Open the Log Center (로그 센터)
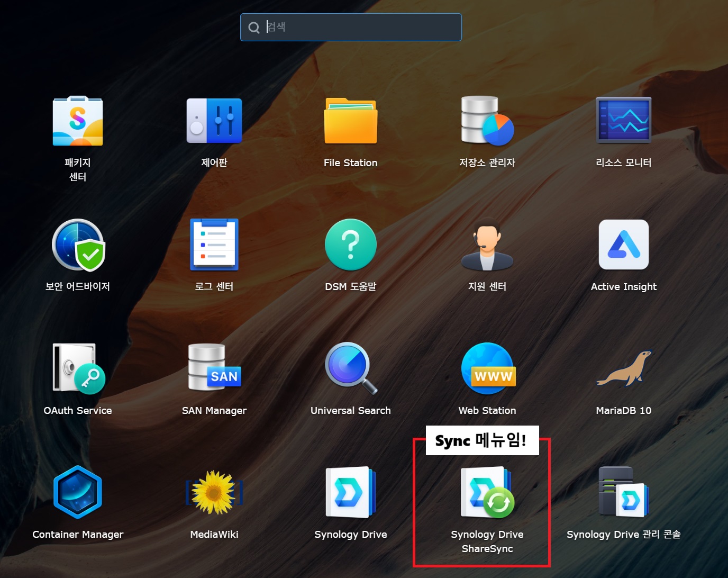 click(x=214, y=245)
